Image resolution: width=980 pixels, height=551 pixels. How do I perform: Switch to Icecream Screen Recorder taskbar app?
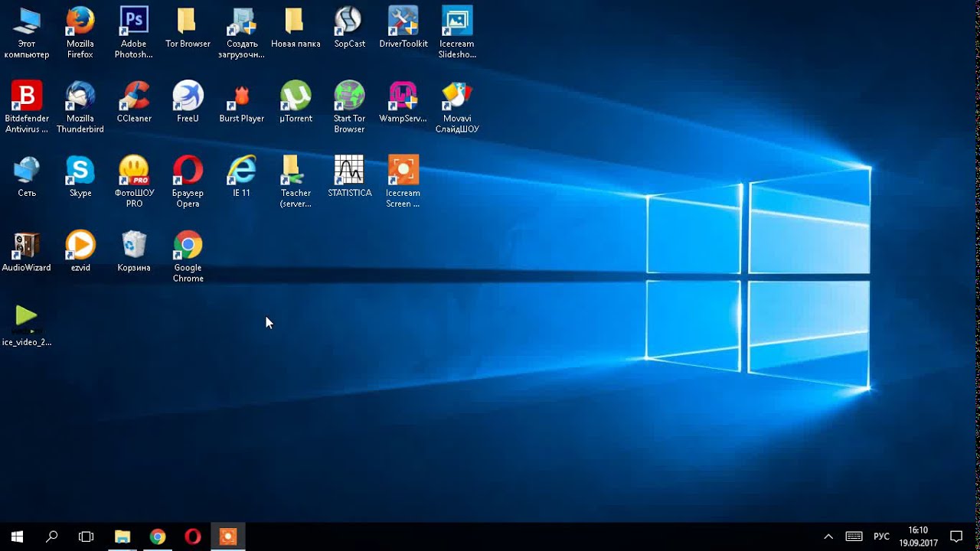pos(228,536)
